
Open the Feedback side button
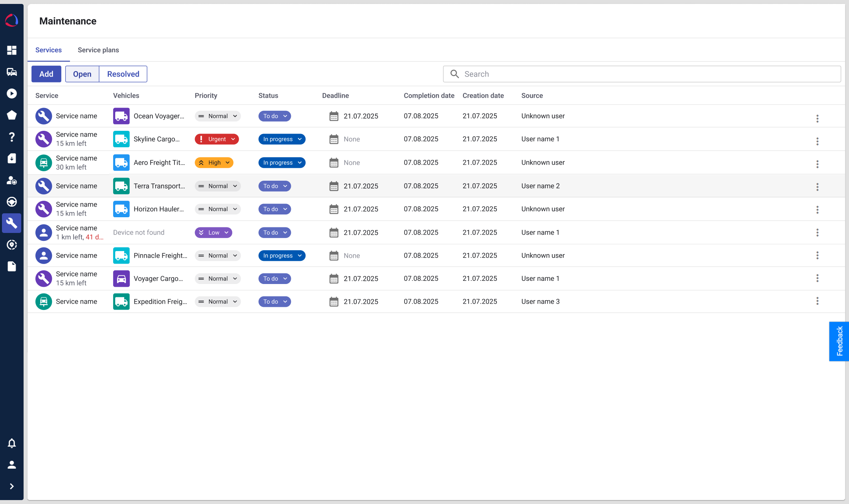[839, 341]
